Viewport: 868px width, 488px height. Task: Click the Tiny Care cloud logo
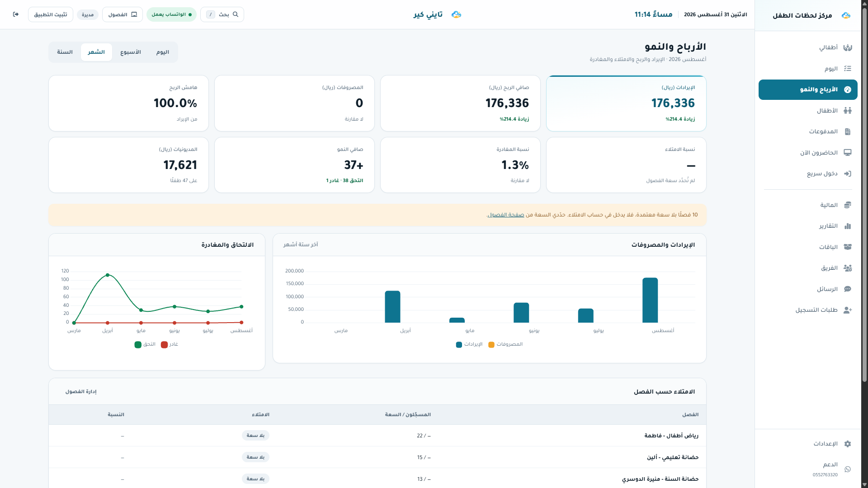(456, 14)
